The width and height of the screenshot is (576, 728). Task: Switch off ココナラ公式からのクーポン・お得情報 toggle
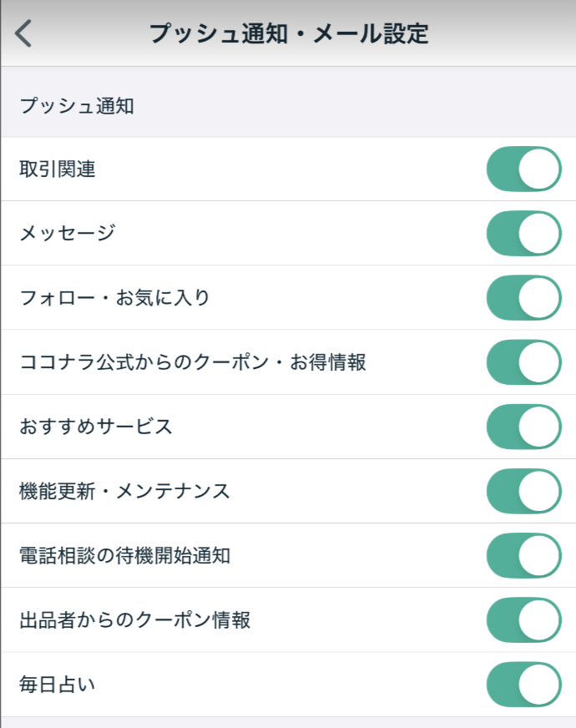click(523, 362)
